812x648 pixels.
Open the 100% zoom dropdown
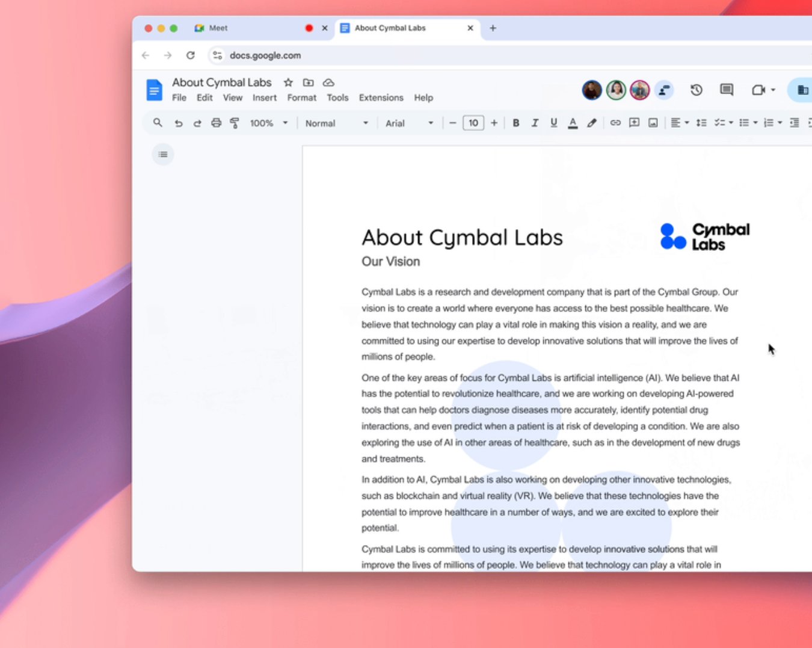[x=269, y=123]
